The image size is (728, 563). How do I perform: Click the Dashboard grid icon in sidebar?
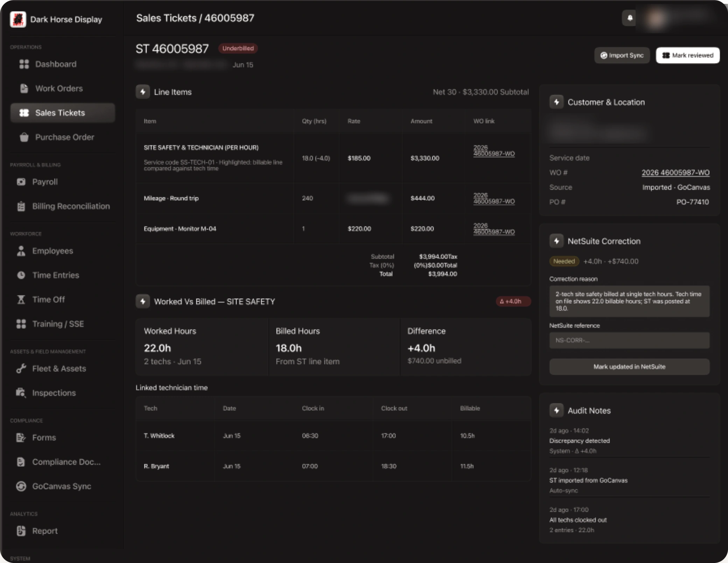pos(24,64)
